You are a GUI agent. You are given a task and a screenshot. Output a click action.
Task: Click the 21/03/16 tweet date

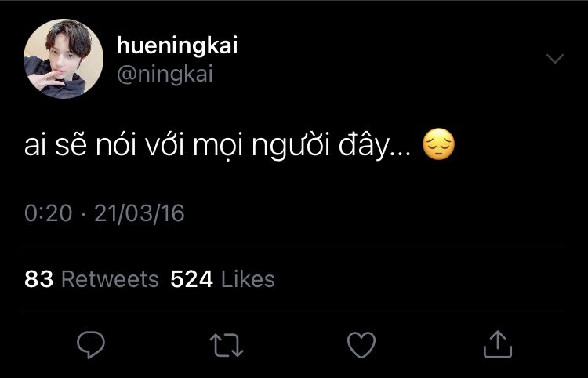click(x=140, y=213)
